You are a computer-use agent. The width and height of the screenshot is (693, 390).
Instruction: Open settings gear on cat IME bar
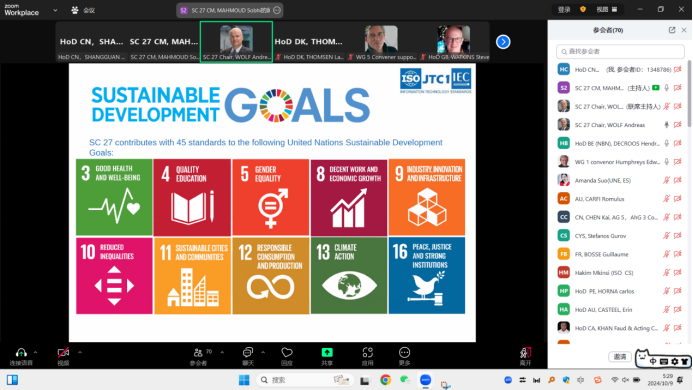point(674,362)
